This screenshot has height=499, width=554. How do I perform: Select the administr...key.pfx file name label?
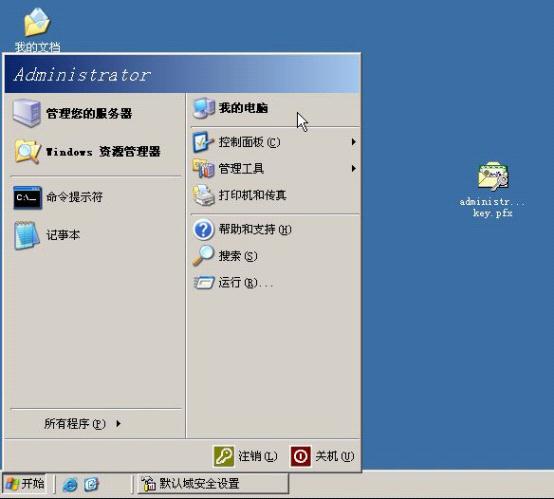[x=493, y=207]
